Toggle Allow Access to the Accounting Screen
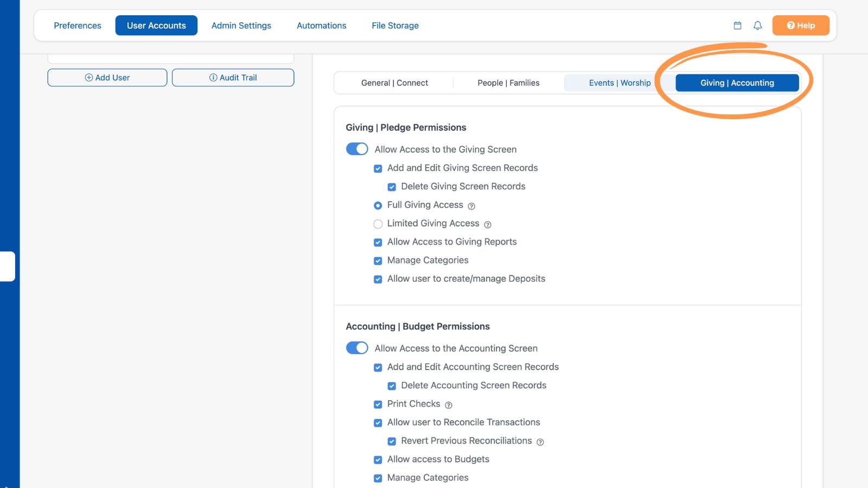Viewport: 868px width, 488px height. (x=357, y=348)
